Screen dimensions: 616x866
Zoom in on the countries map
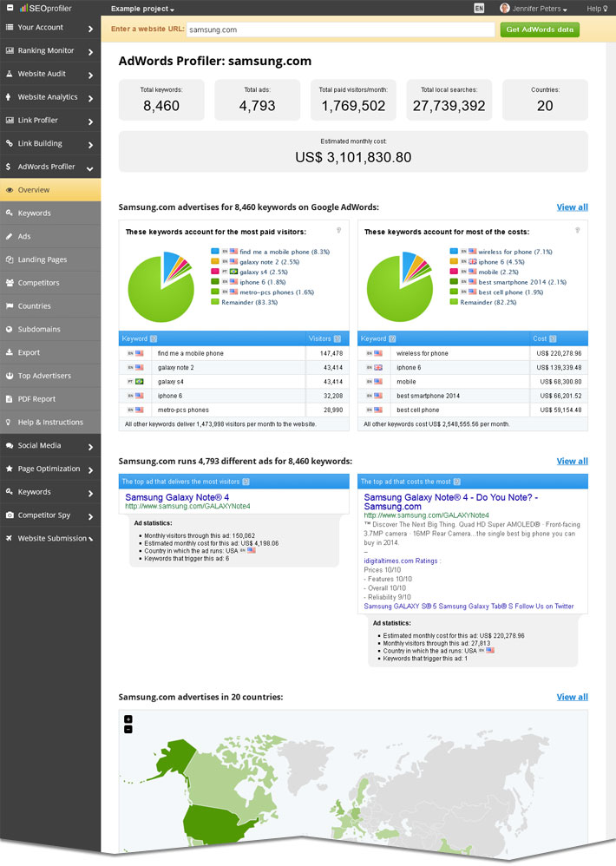[128, 719]
